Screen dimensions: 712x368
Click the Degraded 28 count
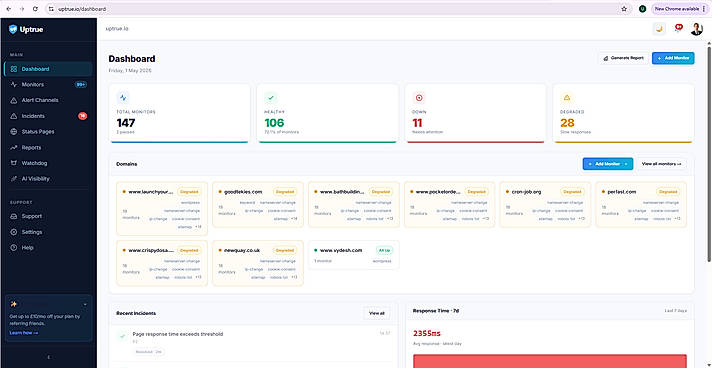[567, 123]
